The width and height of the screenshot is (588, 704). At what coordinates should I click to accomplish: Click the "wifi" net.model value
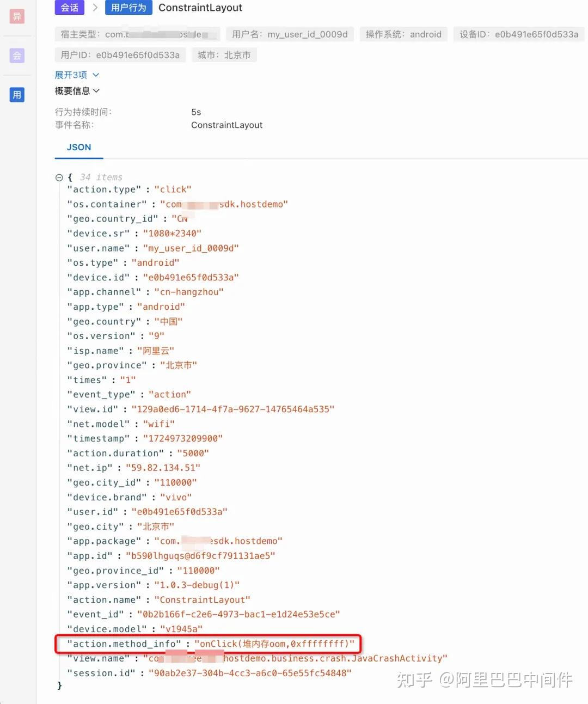159,424
